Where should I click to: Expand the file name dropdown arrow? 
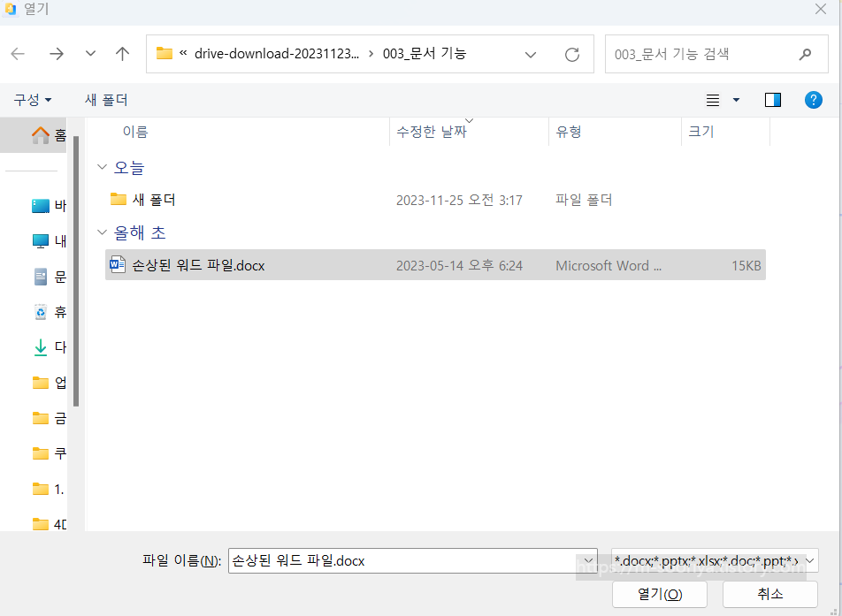[590, 560]
